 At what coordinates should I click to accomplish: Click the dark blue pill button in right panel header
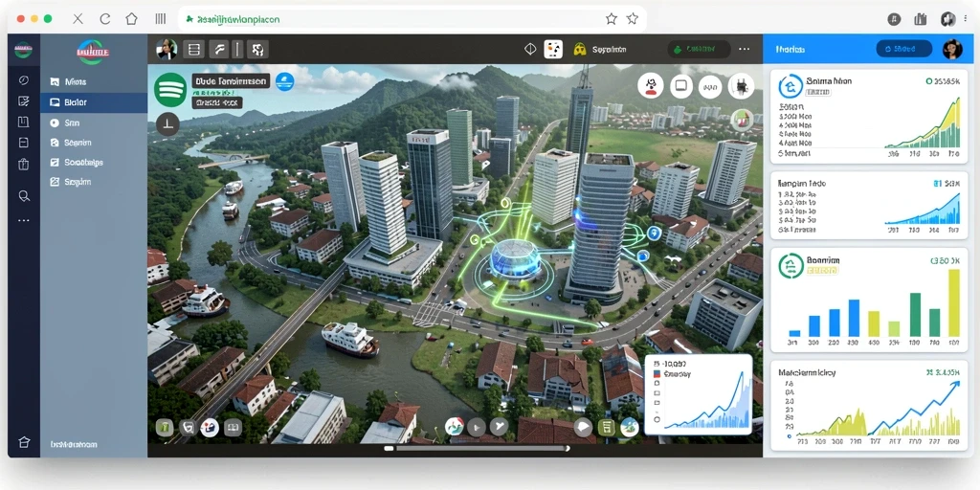[904, 49]
